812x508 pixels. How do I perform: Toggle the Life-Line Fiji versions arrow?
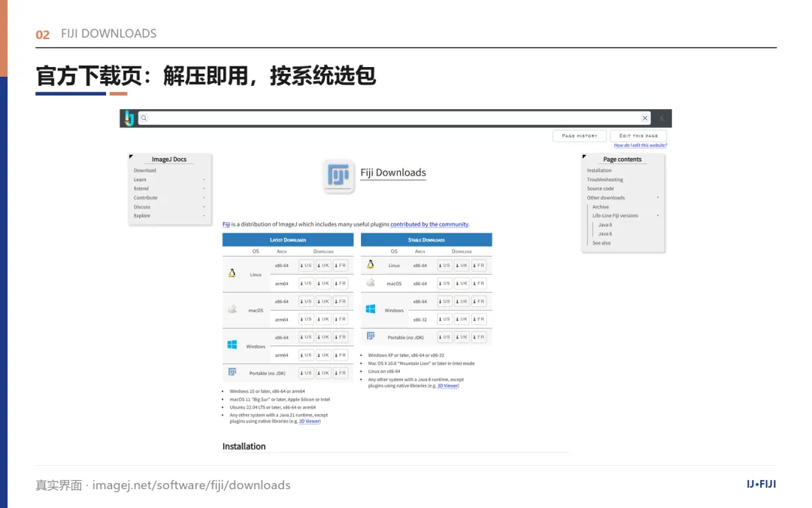[x=658, y=216]
